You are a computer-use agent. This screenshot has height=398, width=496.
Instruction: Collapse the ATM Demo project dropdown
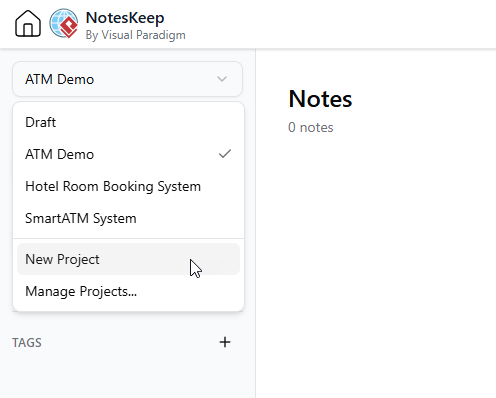pos(127,79)
